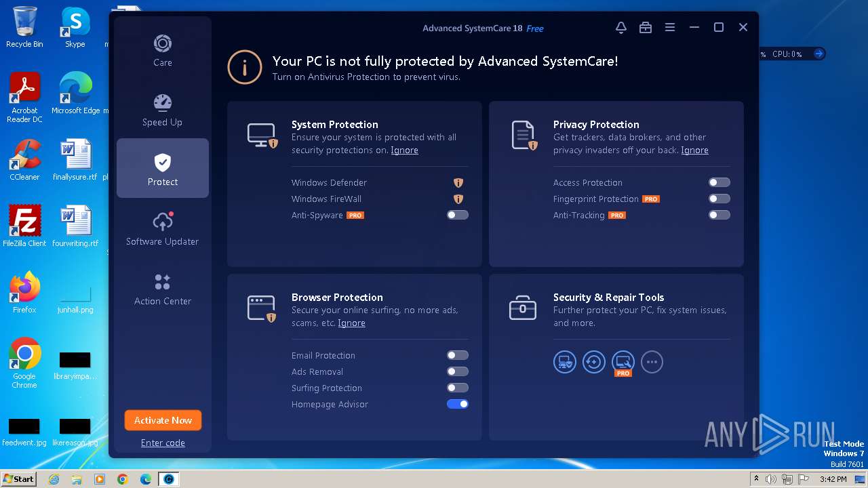Select the feedwent.jpg desktop file

pos(24,432)
